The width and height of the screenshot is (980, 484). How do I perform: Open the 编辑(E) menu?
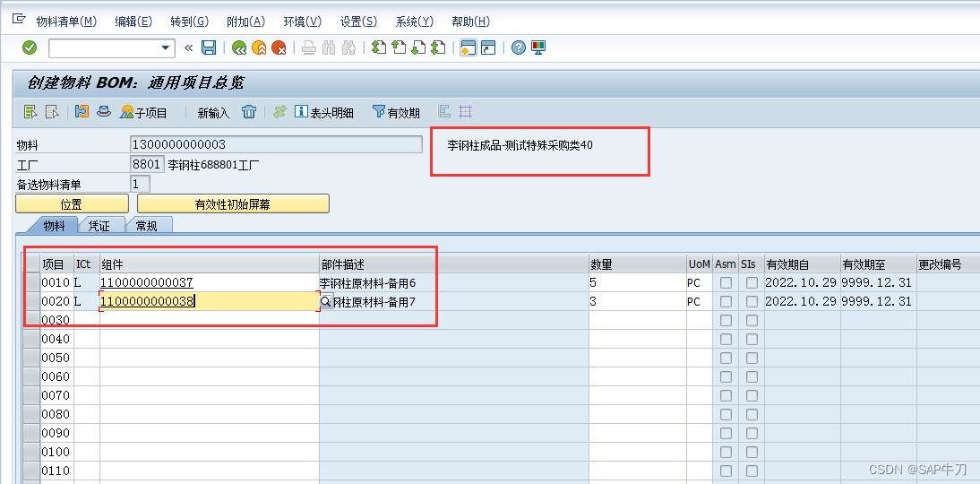133,22
